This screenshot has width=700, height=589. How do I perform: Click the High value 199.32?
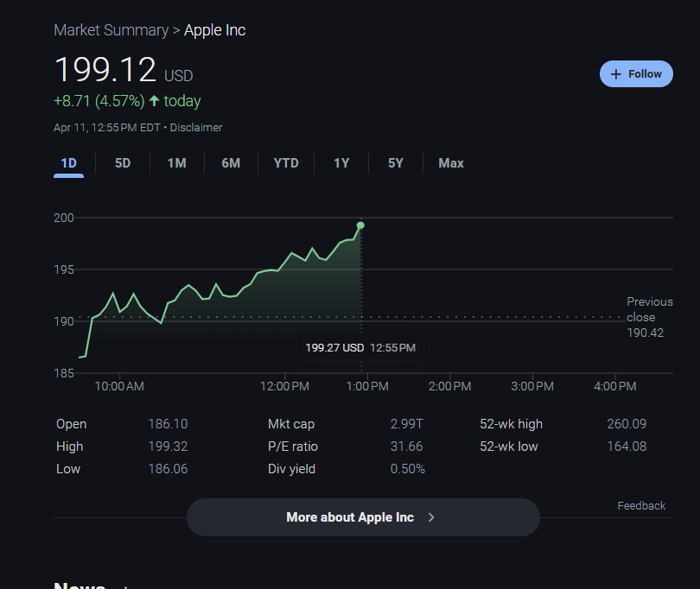[168, 446]
